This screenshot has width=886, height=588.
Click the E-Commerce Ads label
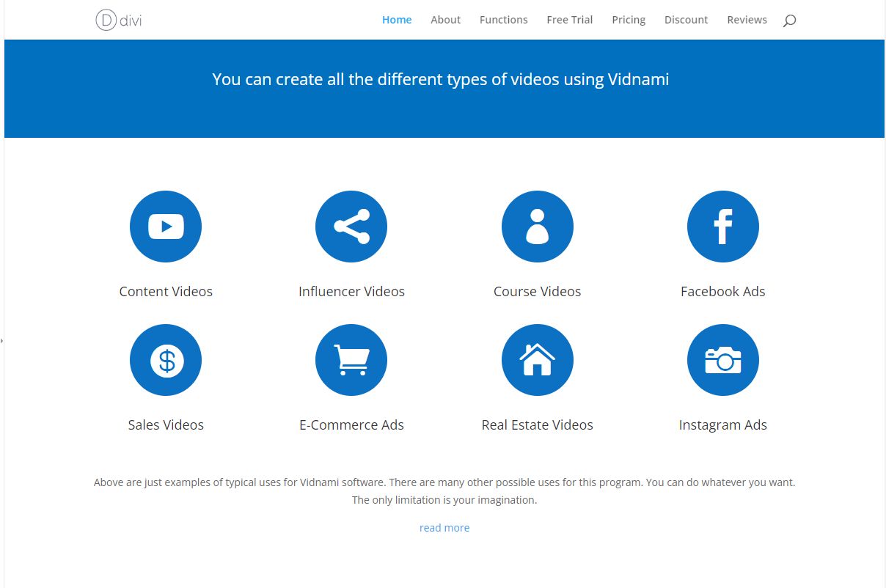click(351, 425)
